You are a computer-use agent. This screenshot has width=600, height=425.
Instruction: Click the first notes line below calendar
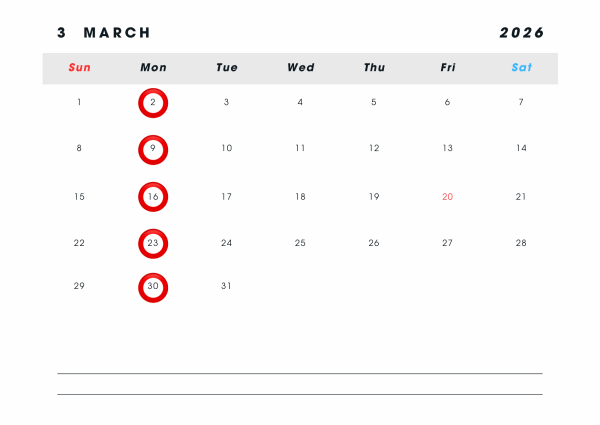click(x=300, y=373)
